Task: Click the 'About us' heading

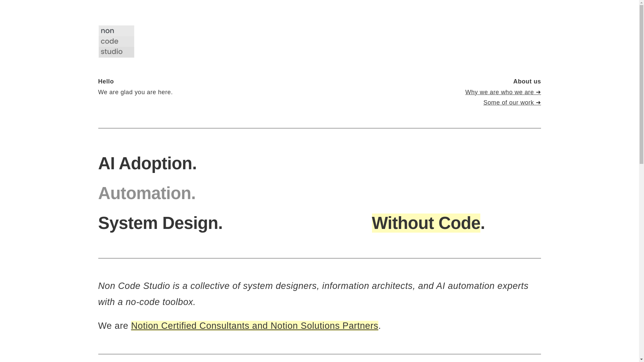Action: (527, 81)
